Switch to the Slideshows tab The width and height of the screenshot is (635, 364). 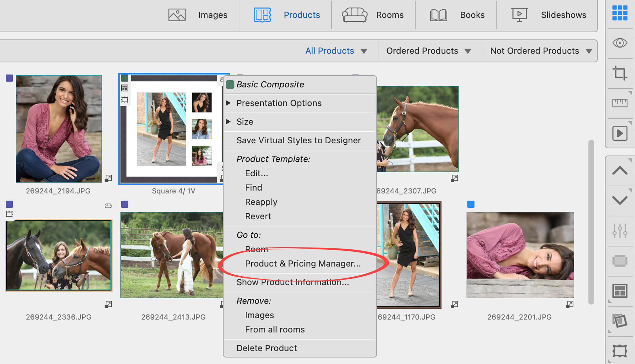[x=549, y=15]
